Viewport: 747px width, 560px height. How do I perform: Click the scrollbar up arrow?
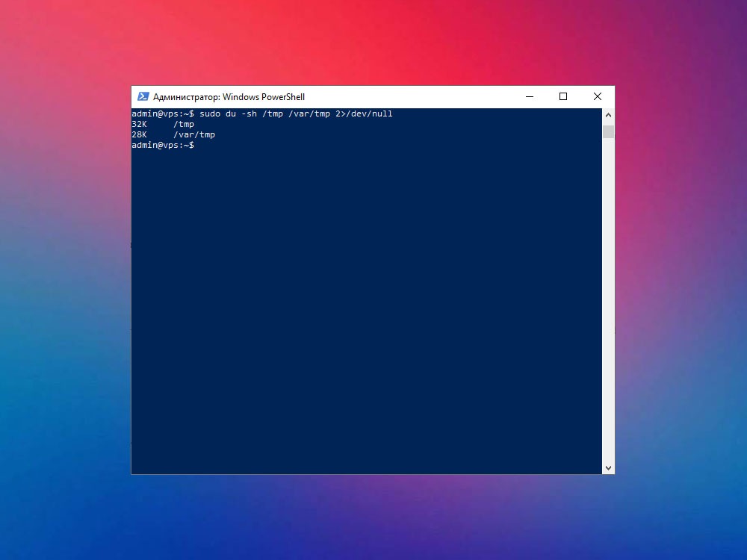pyautogui.click(x=608, y=115)
